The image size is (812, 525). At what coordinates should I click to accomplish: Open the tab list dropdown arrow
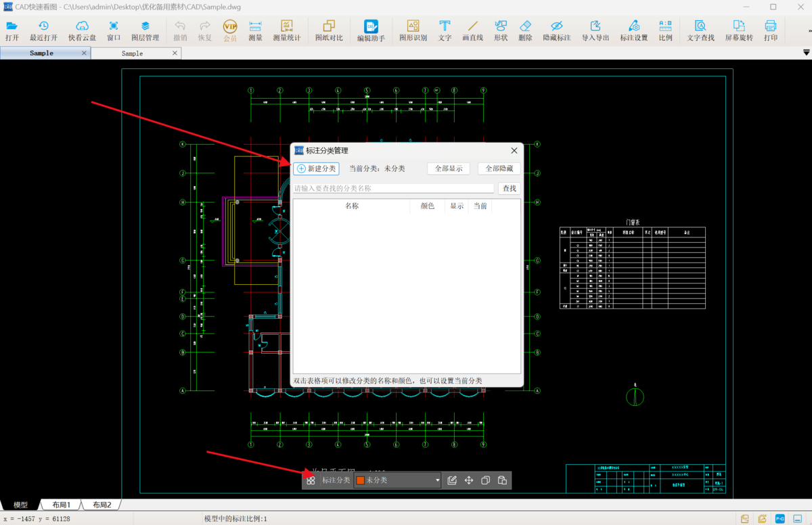pos(806,53)
